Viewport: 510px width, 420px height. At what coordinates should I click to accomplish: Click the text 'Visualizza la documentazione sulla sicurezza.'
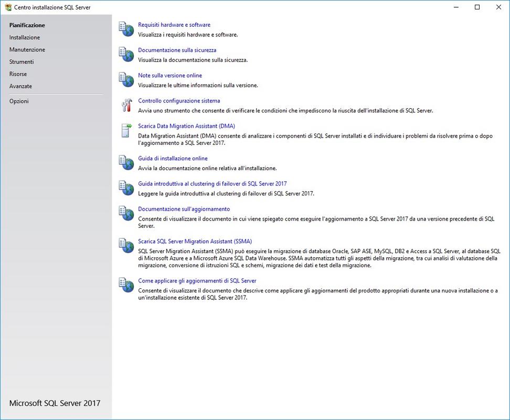point(193,60)
